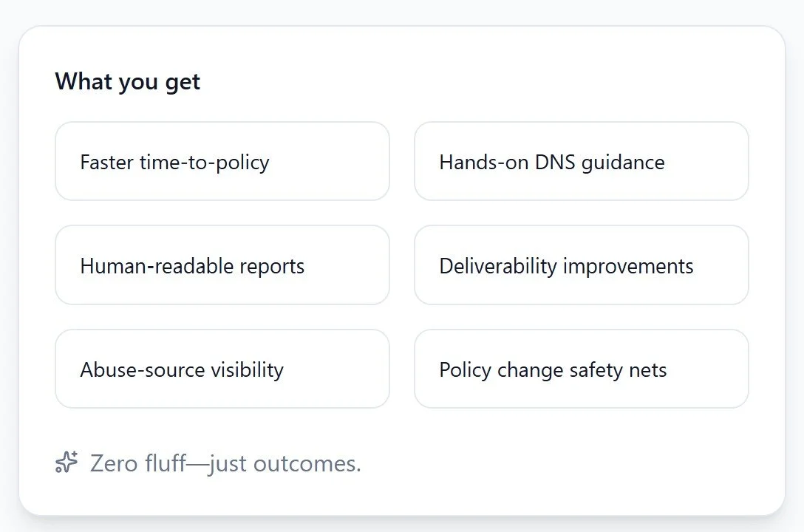Select the Abuse-source visibility card
This screenshot has height=532, width=804.
pos(222,369)
